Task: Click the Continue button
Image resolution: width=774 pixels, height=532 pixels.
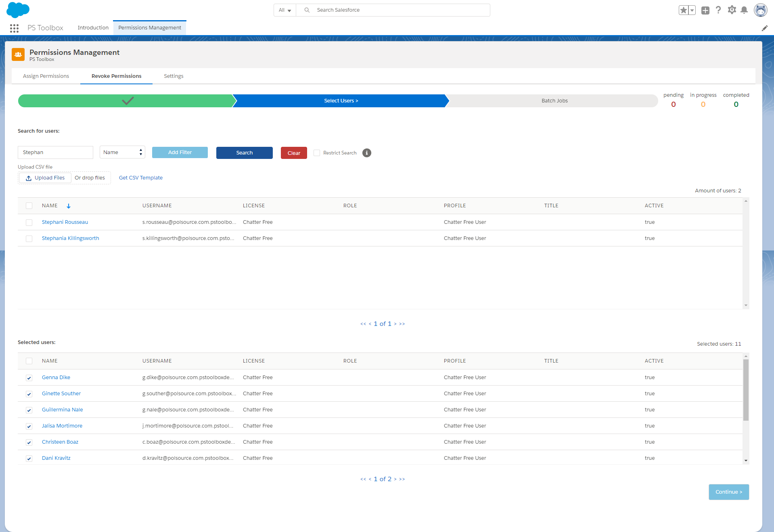Action: click(x=729, y=492)
